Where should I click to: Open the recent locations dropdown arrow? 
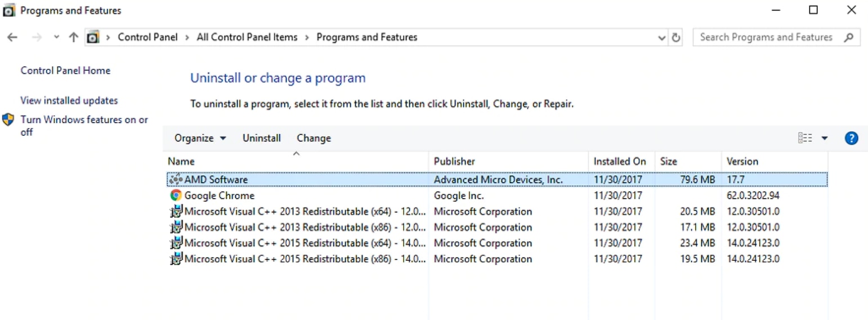click(x=56, y=37)
